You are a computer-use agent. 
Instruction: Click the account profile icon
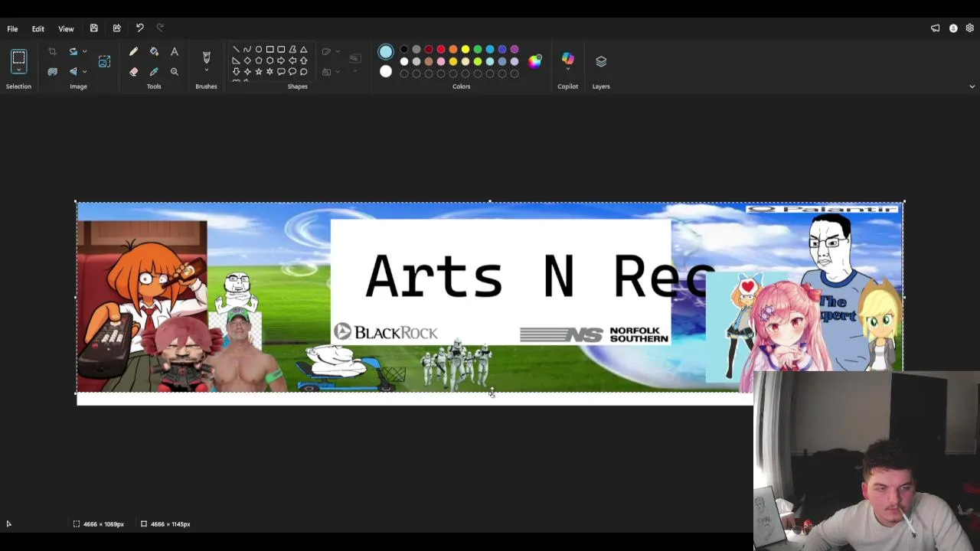[x=953, y=28]
